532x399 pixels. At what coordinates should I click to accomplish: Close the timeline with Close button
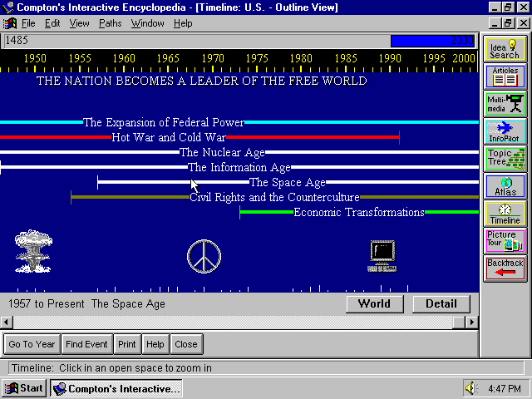pos(186,344)
